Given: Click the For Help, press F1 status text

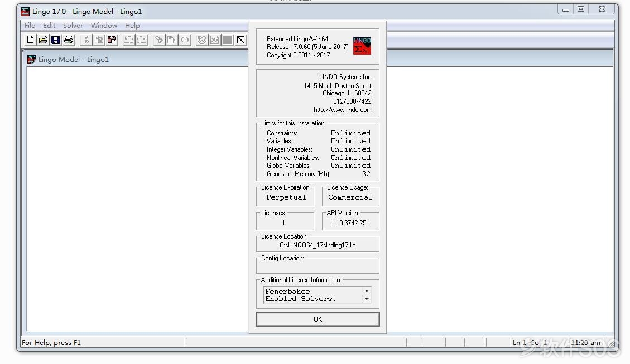Looking at the screenshot, I should pyautogui.click(x=51, y=343).
